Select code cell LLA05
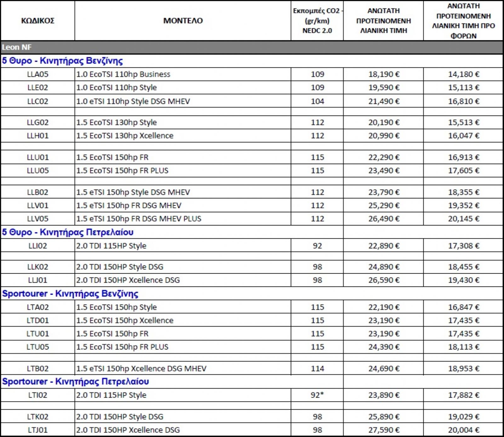 [37, 74]
